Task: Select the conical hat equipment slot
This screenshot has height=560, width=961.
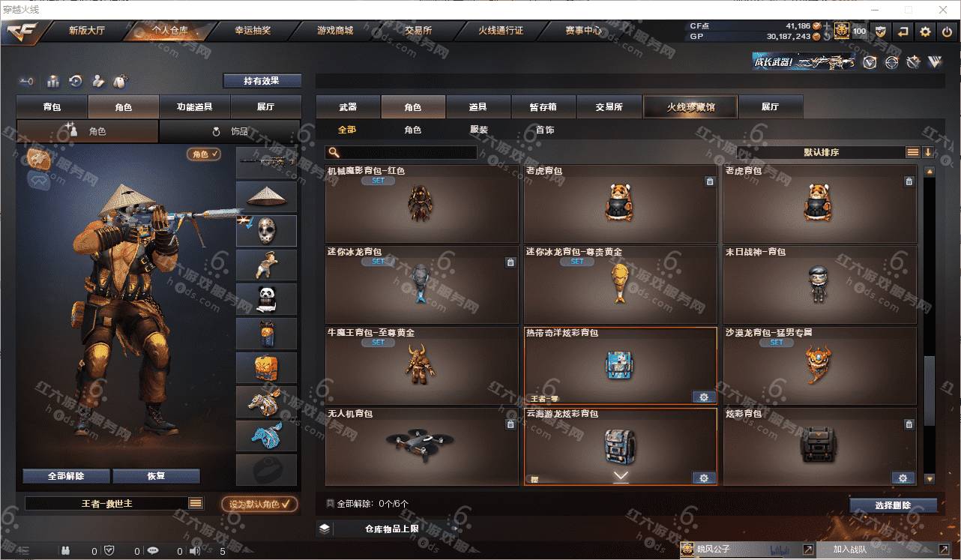Action: pyautogui.click(x=267, y=196)
